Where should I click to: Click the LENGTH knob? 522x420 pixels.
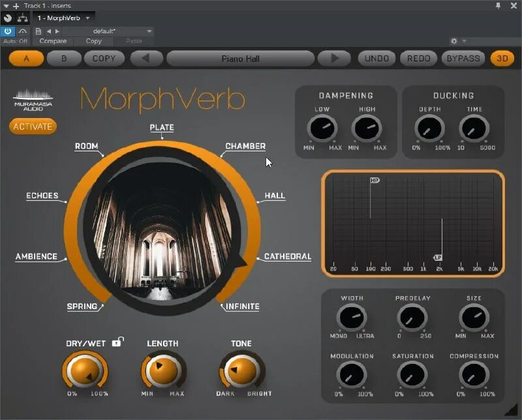click(162, 370)
